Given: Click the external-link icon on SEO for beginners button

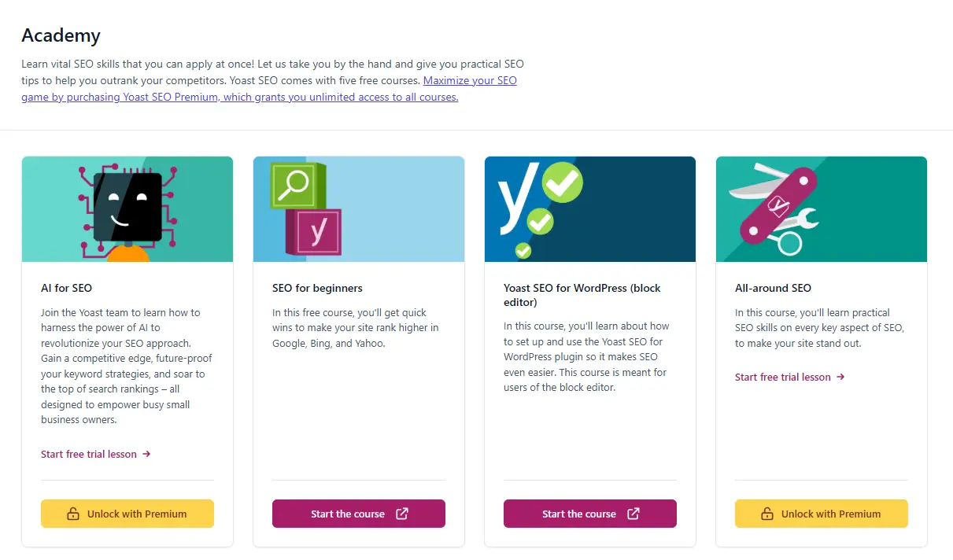Looking at the screenshot, I should click(402, 514).
